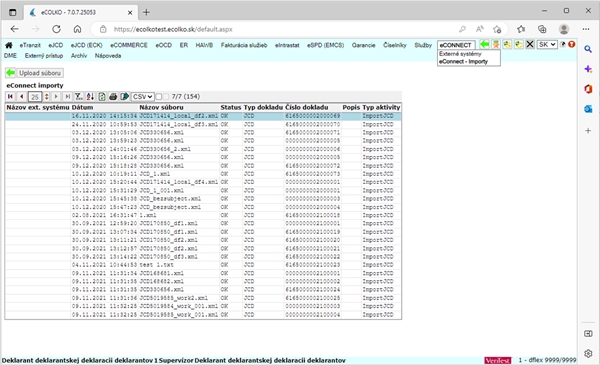Jump to the last page of records
The height and width of the screenshot is (365, 600).
click(x=67, y=96)
